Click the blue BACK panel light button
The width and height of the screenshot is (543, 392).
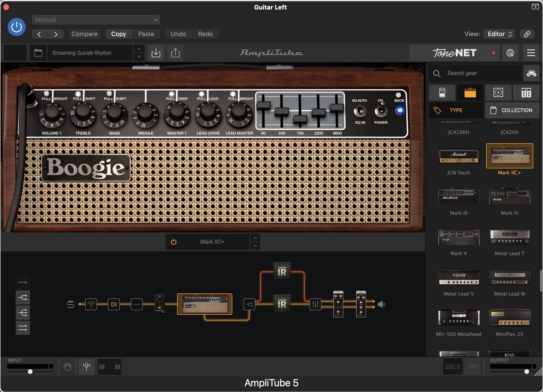[400, 110]
